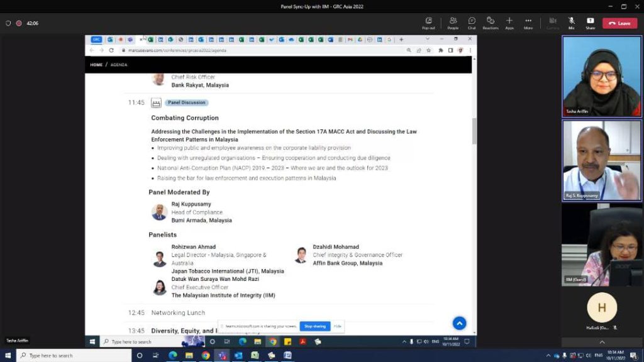The width and height of the screenshot is (644, 362).
Task: Select Dzahidi Mohamad panelist name
Action: (336, 246)
